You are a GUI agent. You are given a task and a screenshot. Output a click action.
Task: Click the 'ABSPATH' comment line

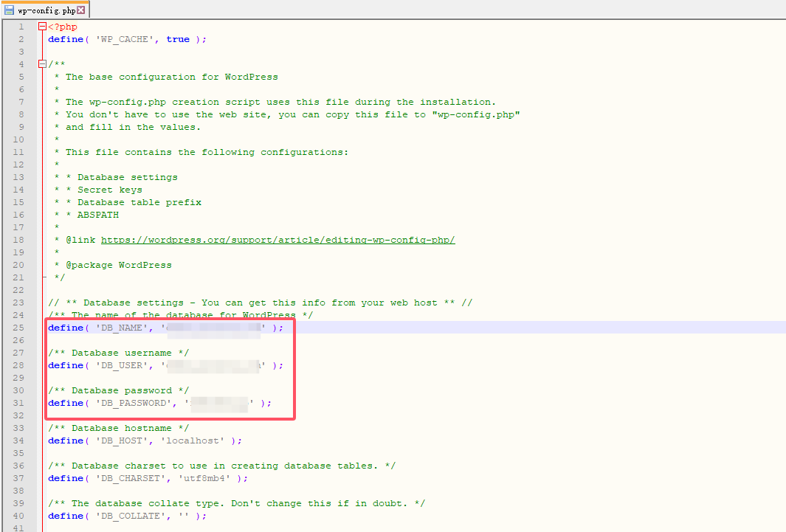[97, 215]
